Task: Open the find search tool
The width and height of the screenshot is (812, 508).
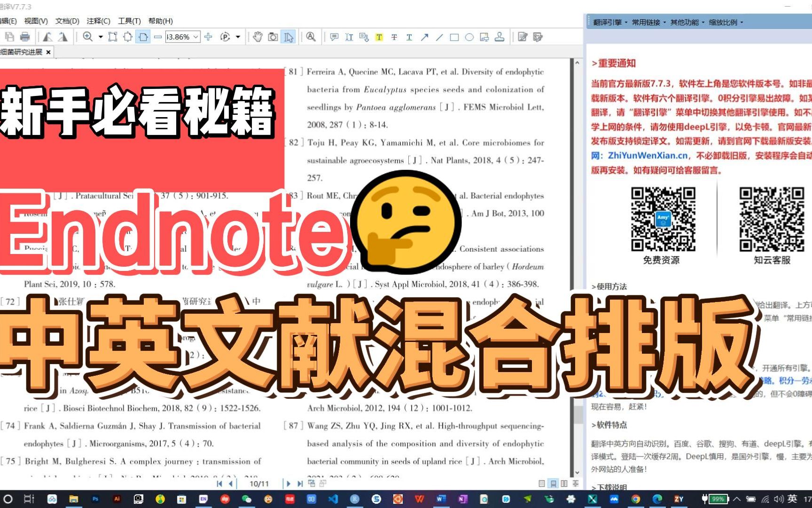Action: [x=311, y=37]
